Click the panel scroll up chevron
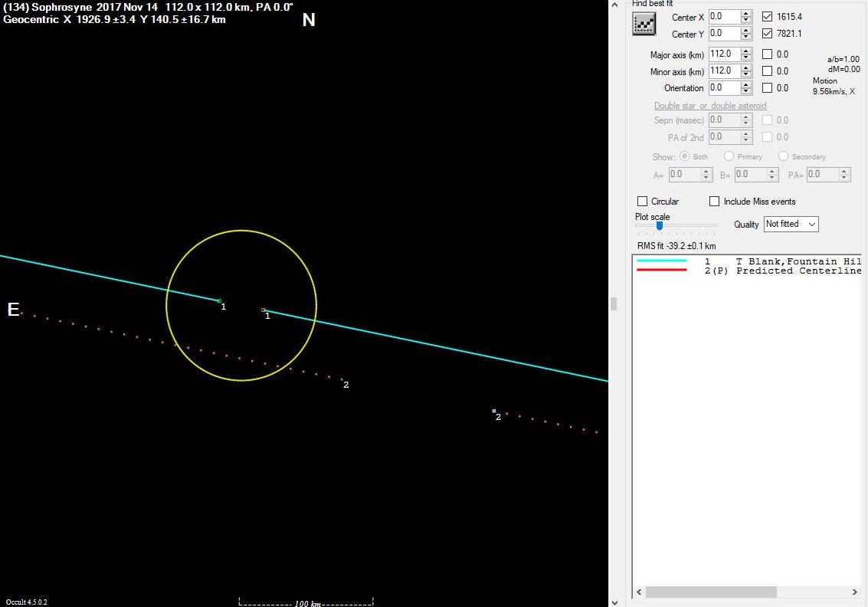This screenshot has width=868, height=607. [x=614, y=5]
